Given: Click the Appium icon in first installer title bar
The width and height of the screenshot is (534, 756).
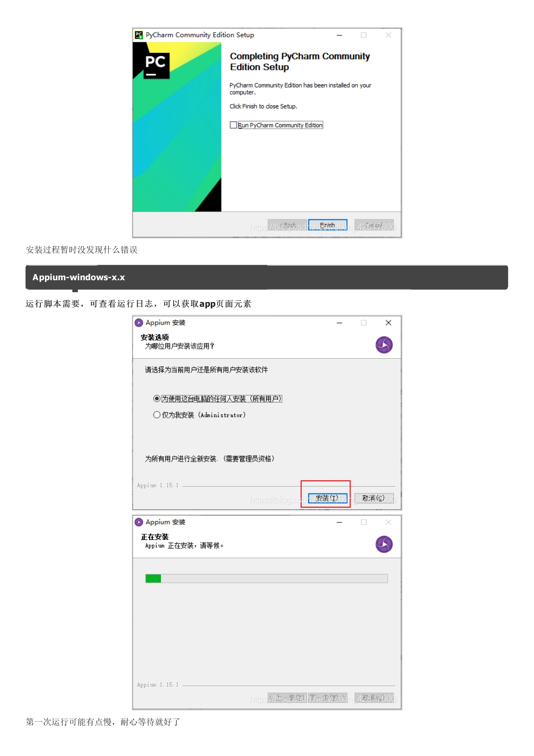Looking at the screenshot, I should click(x=139, y=323).
